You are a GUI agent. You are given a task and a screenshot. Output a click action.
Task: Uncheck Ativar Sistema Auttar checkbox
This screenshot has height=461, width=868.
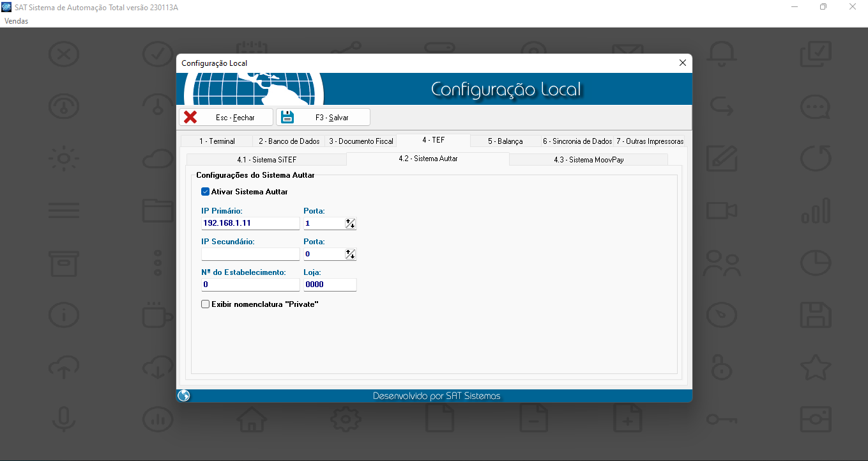point(205,192)
